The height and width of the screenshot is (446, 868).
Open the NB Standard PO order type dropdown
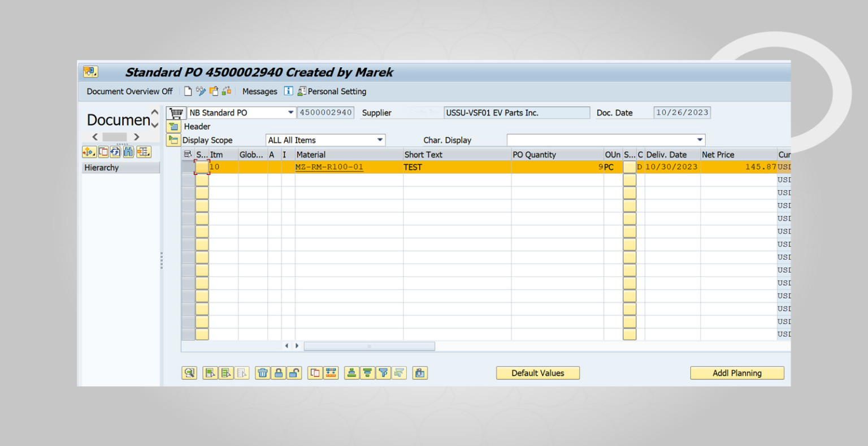click(291, 112)
